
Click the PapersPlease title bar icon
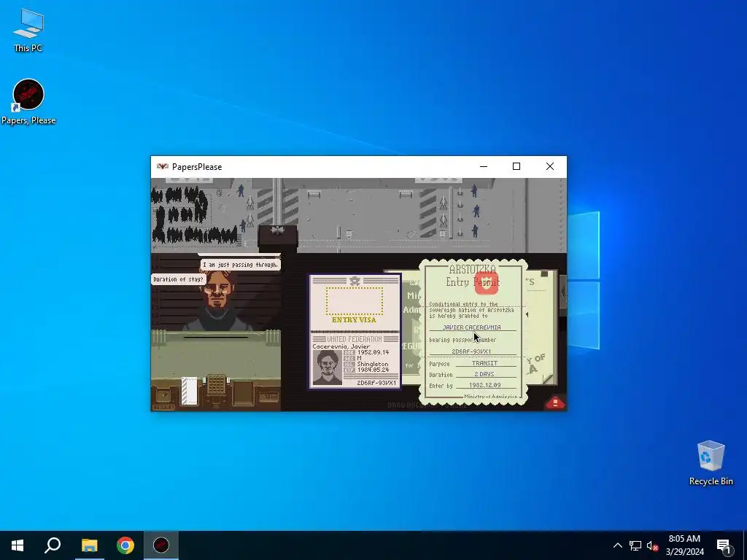click(x=163, y=167)
